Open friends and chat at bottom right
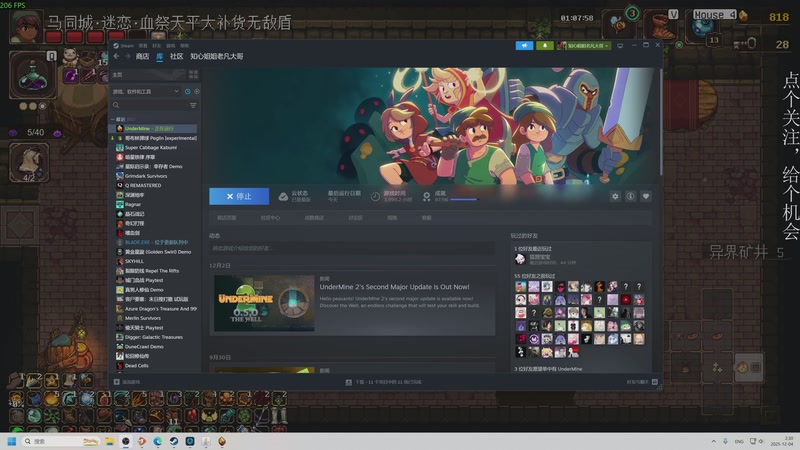Screen dimensions: 800x450 [x=642, y=382]
